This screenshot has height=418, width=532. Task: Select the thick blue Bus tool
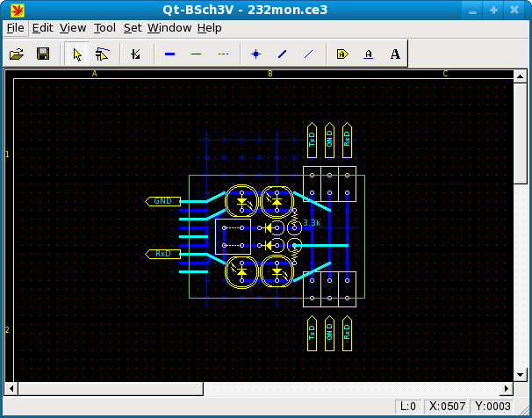[x=170, y=54]
